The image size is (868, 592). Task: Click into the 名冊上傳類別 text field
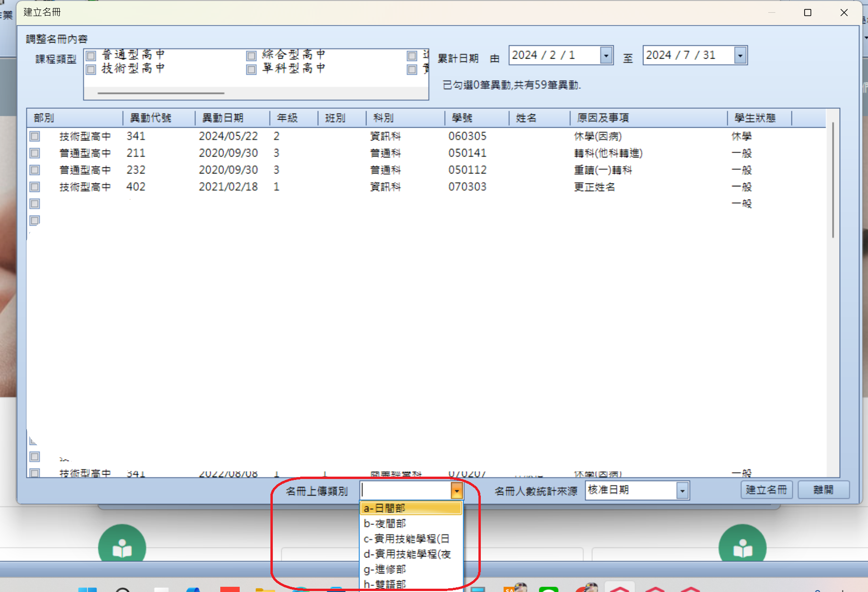coord(407,491)
